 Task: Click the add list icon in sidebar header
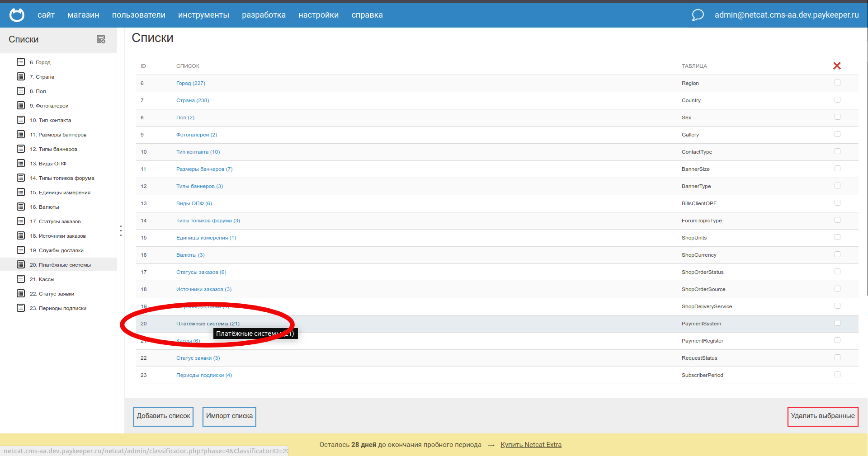point(101,39)
